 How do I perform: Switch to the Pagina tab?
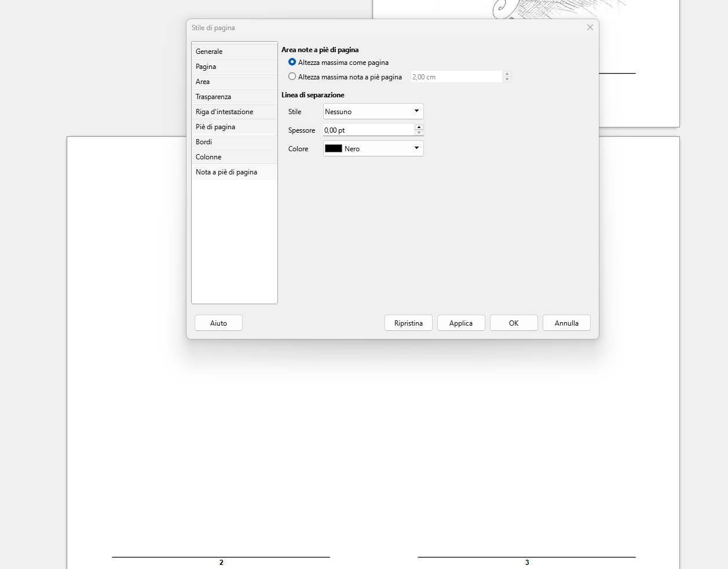(x=235, y=66)
